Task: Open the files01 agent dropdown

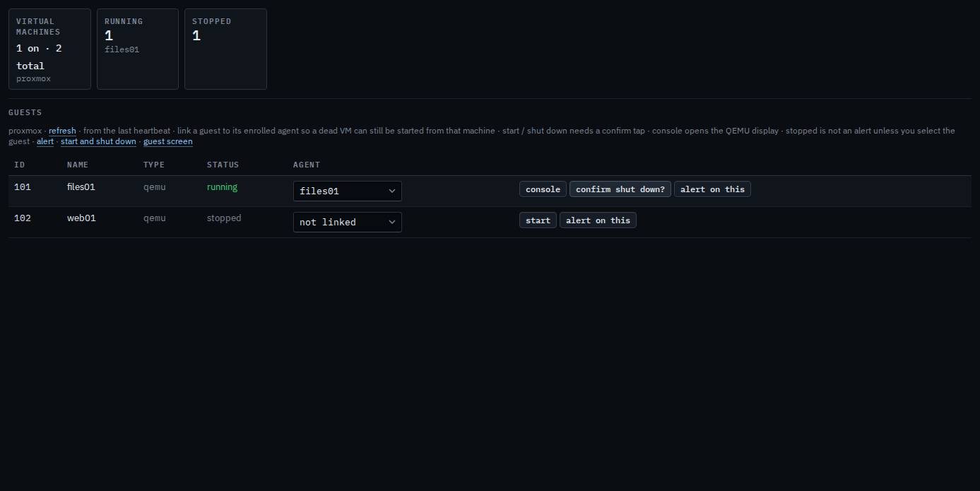Action: [348, 191]
